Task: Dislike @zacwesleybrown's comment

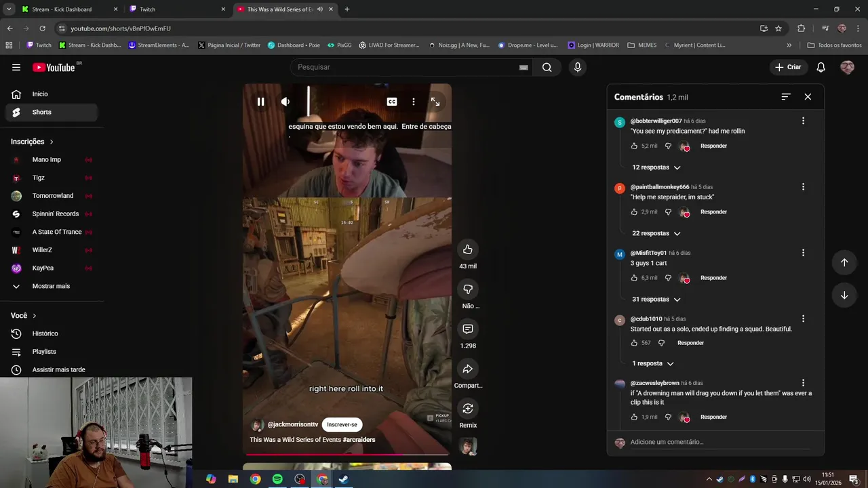Action: pyautogui.click(x=668, y=417)
